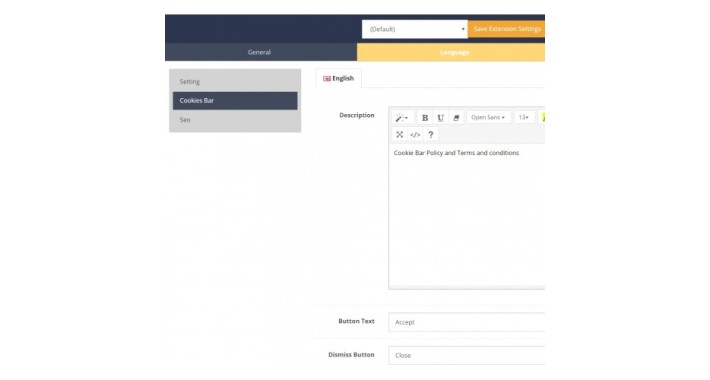Image resolution: width=710 pixels, height=380 pixels.
Task: Toggle fullscreen editor mode
Action: click(399, 135)
